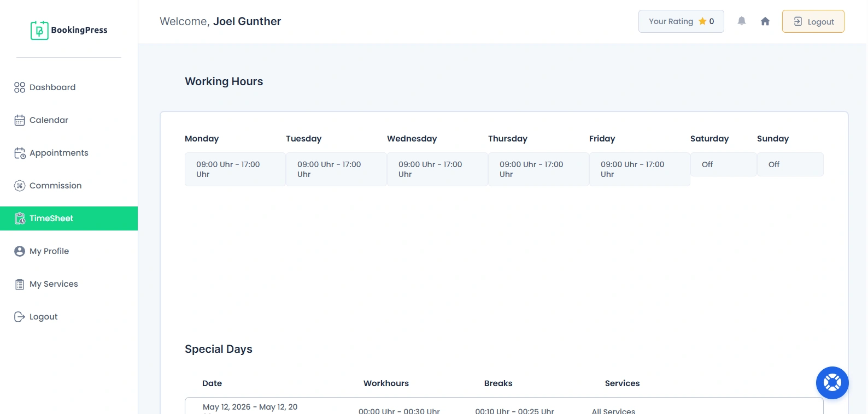The width and height of the screenshot is (868, 414).
Task: Click the sidebar Logout arrow icon
Action: click(20, 317)
